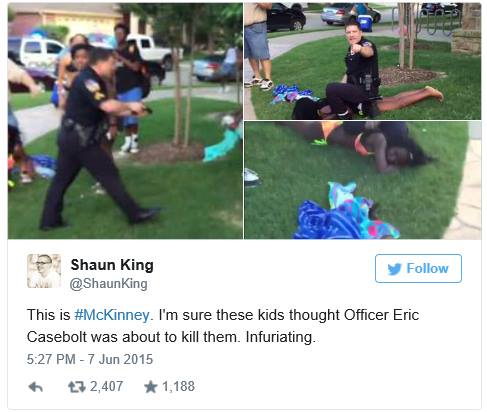View the 2,407 retweets count
The width and height of the screenshot is (487, 412).
tap(106, 387)
